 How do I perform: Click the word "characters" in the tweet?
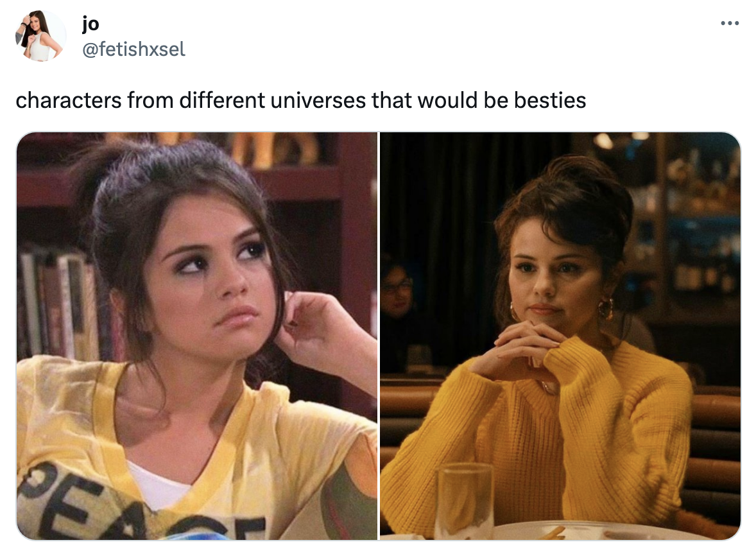click(x=69, y=100)
